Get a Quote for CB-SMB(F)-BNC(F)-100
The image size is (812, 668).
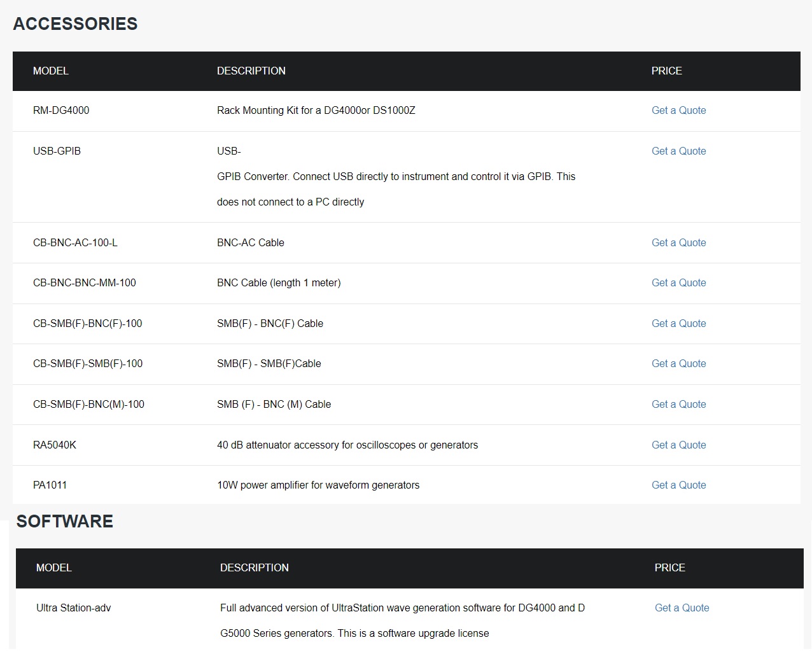pyautogui.click(x=678, y=323)
